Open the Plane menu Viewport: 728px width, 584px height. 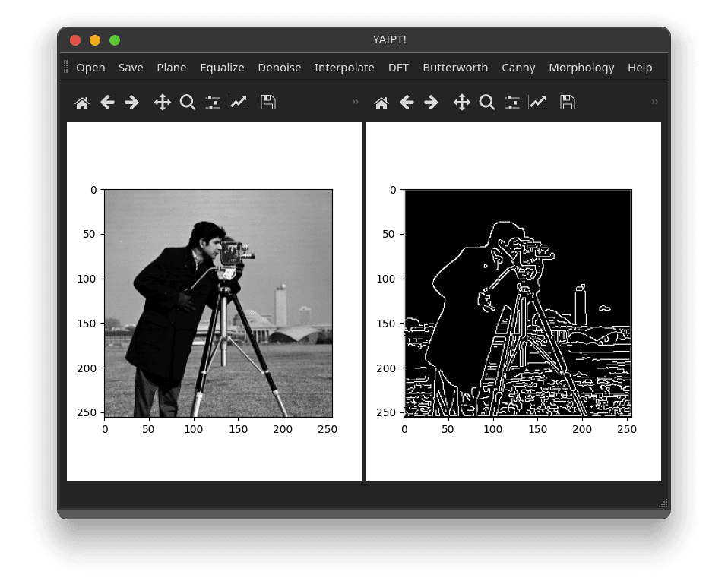[172, 68]
